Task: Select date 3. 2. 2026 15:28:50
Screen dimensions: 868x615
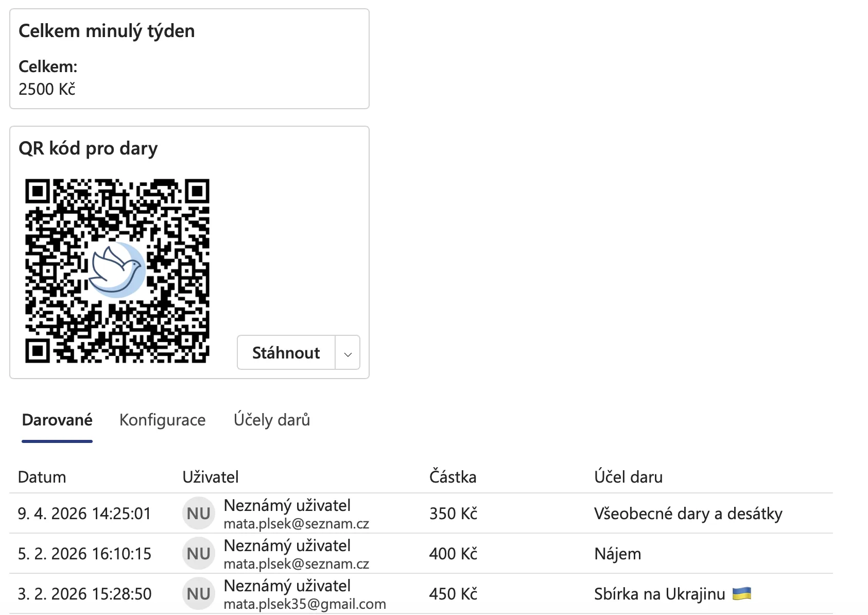Action: click(x=84, y=594)
